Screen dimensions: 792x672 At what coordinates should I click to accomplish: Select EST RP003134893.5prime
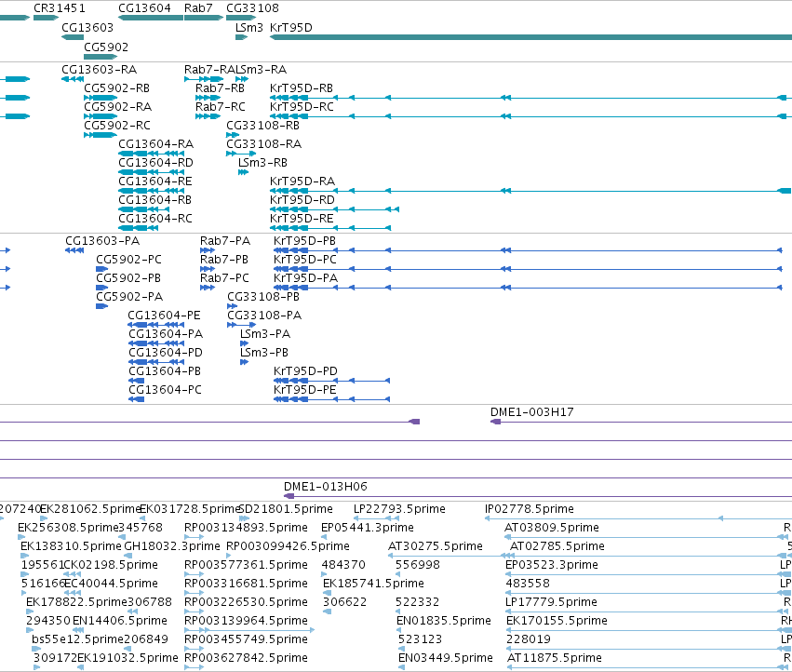pos(246,528)
